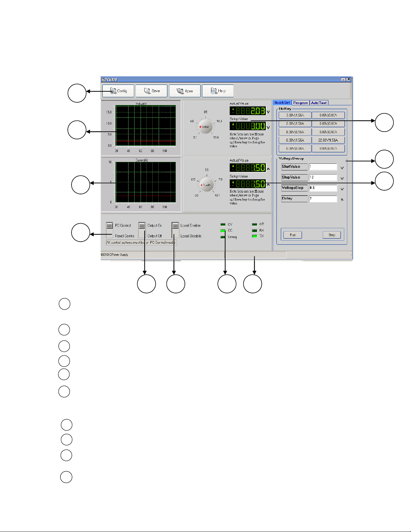Click the Open file toolbar button
The width and height of the screenshot is (411, 532).
[185, 91]
